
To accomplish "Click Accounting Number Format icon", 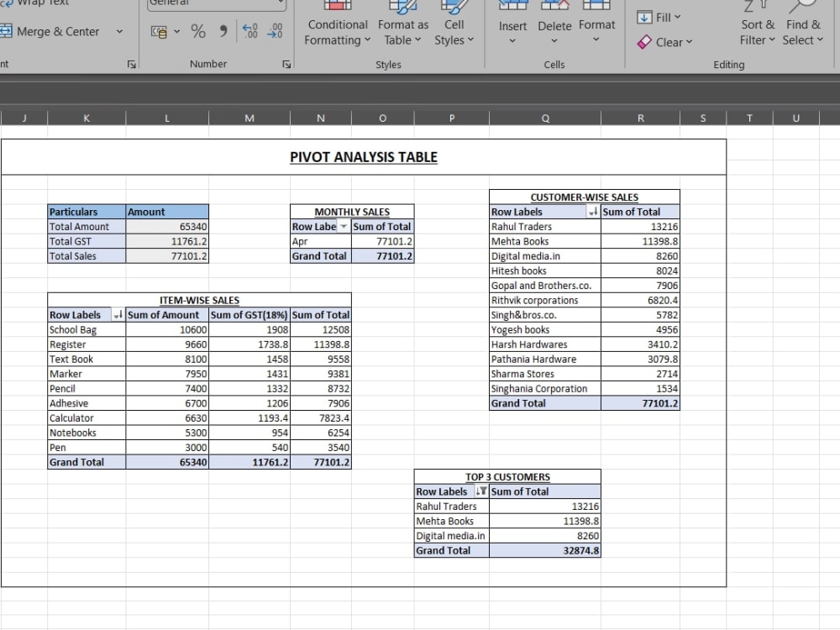I will point(159,32).
